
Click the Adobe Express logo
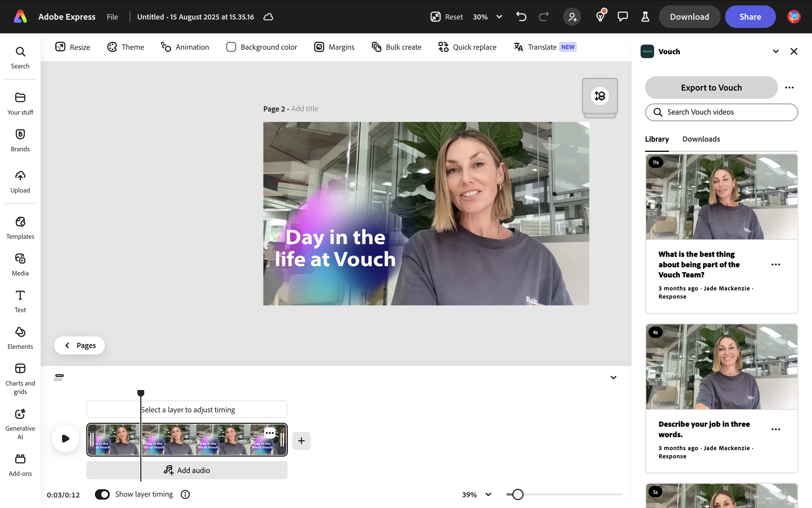point(21,16)
